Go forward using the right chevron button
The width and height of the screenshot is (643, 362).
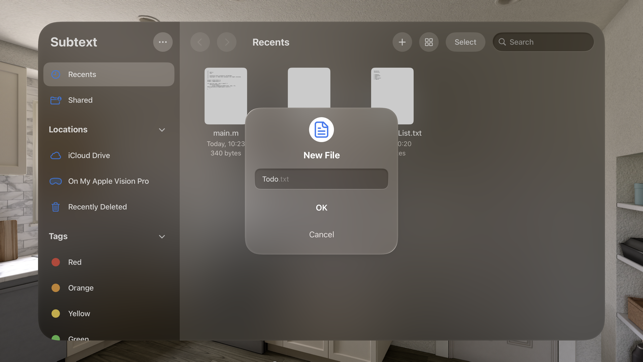pyautogui.click(x=226, y=42)
